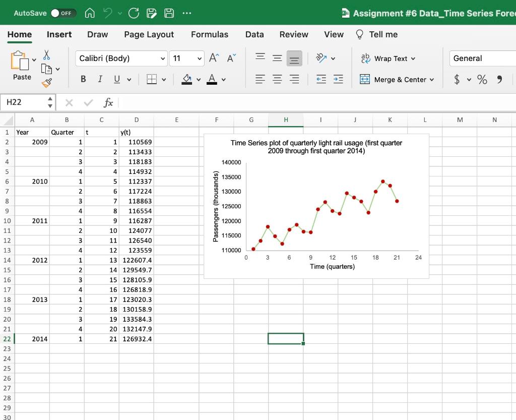The height and width of the screenshot is (420, 516).
Task: Expand the Merge & Center dropdown arrow
Action: coord(432,80)
